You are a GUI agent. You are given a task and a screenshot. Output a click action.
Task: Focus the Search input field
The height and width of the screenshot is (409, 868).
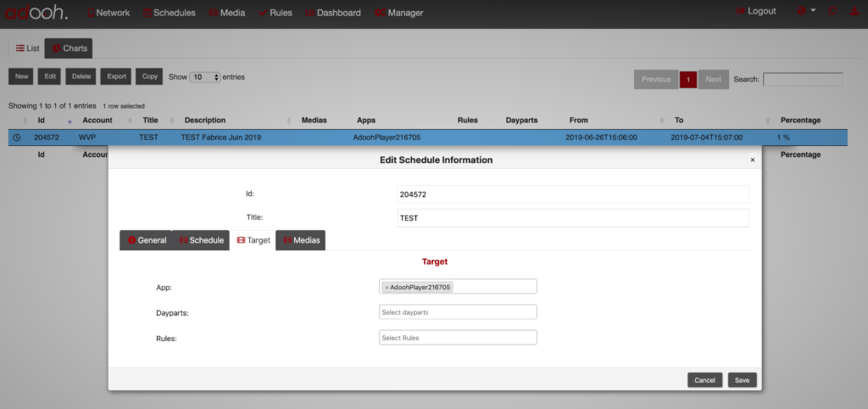tap(802, 79)
